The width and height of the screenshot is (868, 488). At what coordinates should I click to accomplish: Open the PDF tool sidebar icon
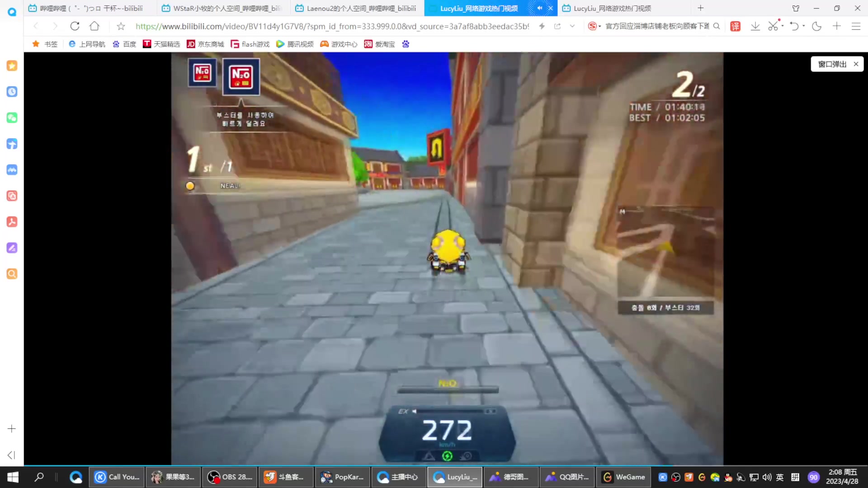click(x=12, y=222)
